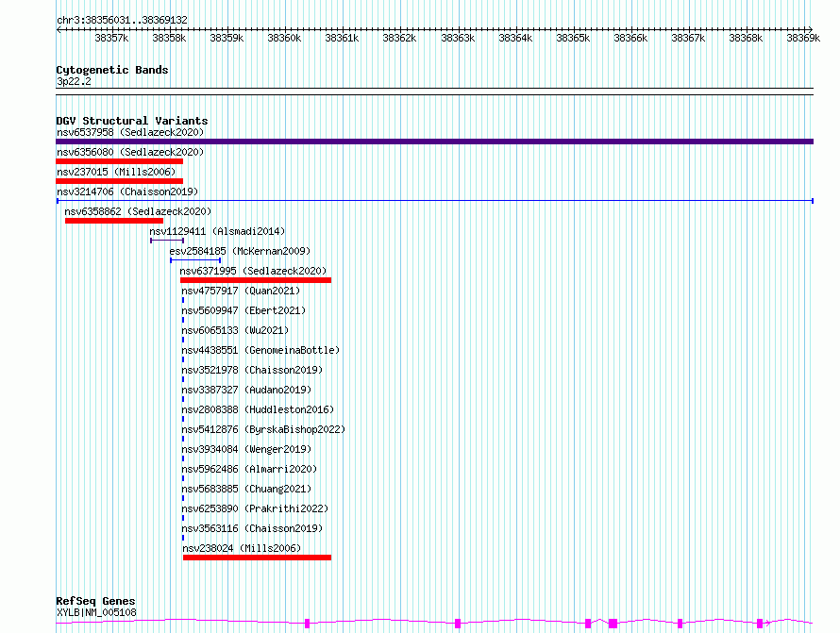
Task: Click esv2584185 (McKernan2009) variant label
Action: click(x=240, y=251)
